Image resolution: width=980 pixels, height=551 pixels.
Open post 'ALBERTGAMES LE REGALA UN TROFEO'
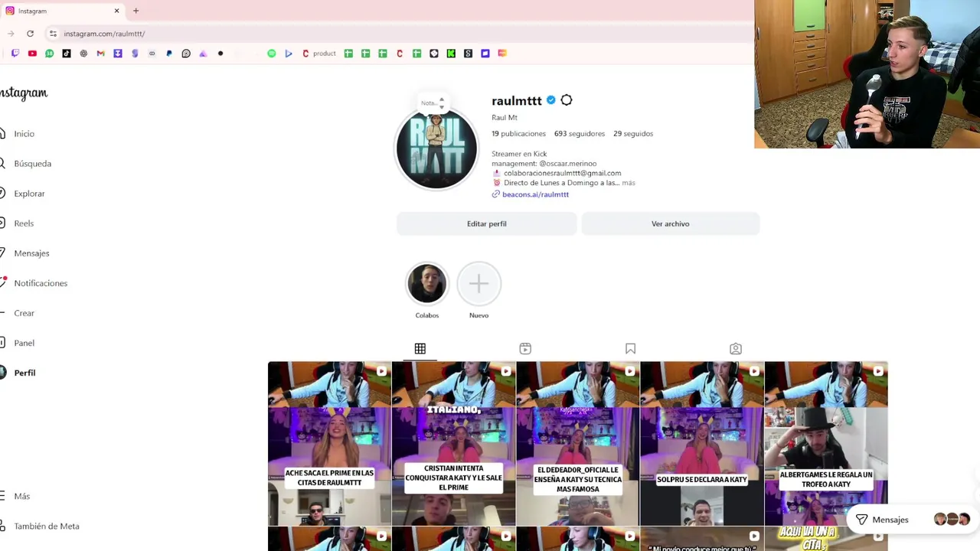click(826, 443)
